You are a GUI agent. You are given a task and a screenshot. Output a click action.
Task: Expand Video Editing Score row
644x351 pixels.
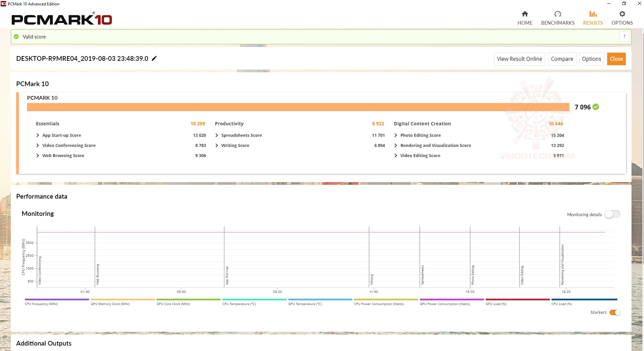(396, 155)
